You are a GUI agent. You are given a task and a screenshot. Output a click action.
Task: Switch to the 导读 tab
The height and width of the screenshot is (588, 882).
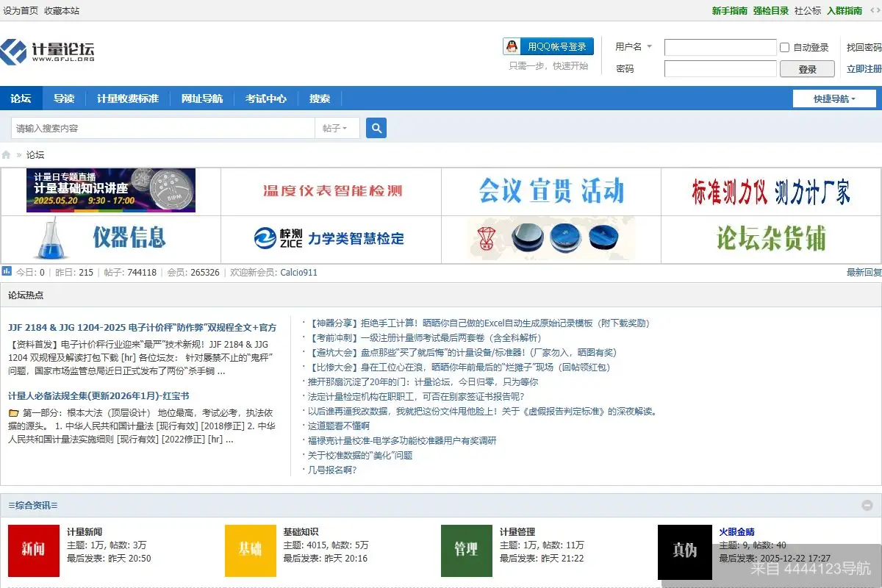pos(64,98)
